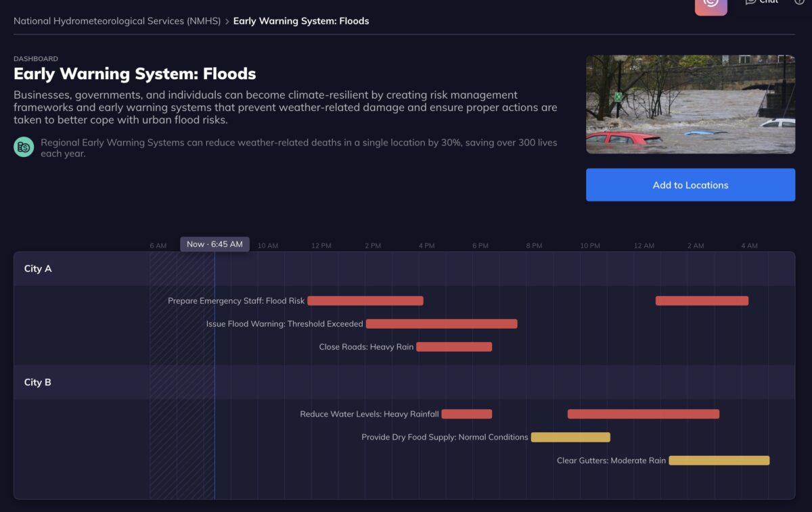Click the 12 PM label on timeline axis
This screenshot has width=812, height=512.
click(321, 246)
